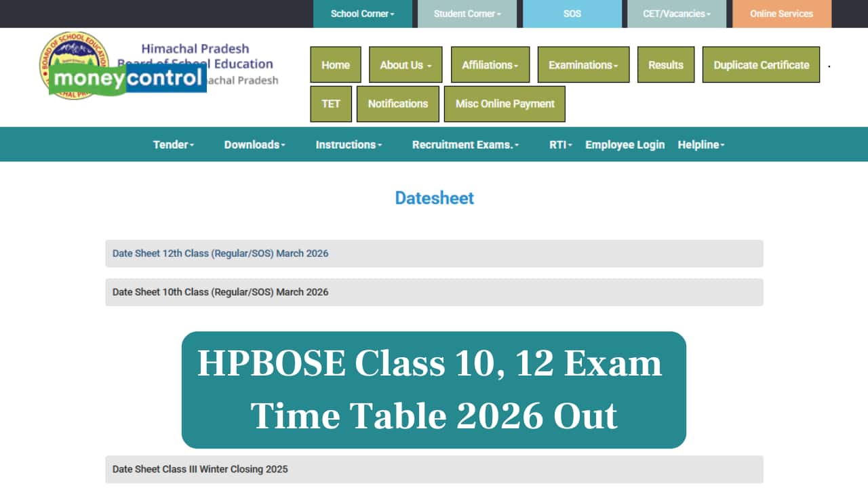Open Date Sheet 10th Class March 2026

[x=434, y=292]
